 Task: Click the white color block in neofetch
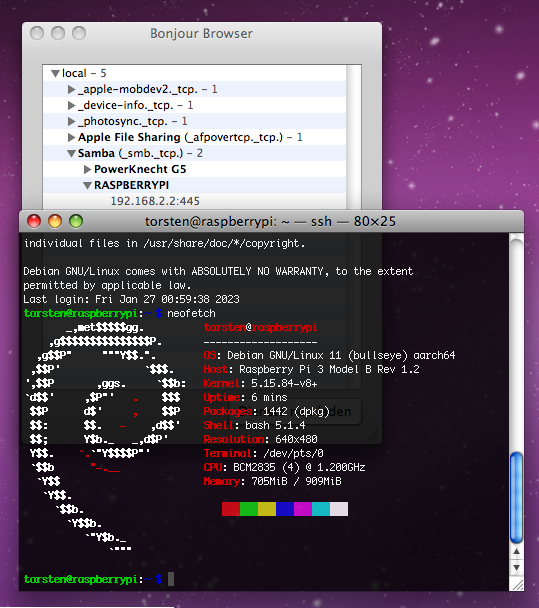pos(339,509)
